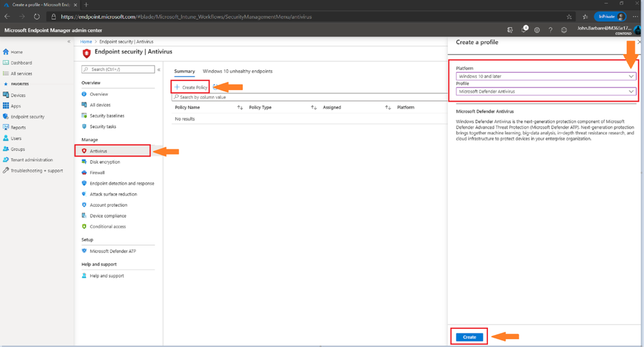Reload the page in the browser
The image size is (644, 347).
(x=37, y=17)
